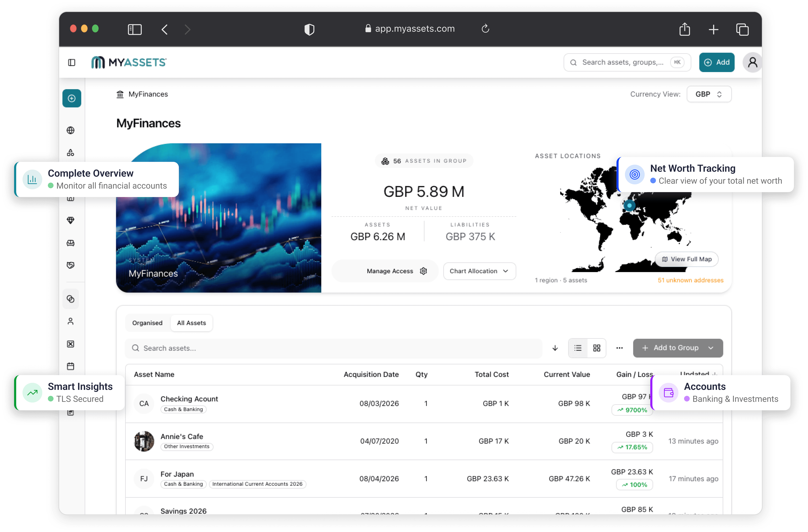808x532 pixels.
Task: Open the GBP currency view dropdown
Action: [709, 94]
